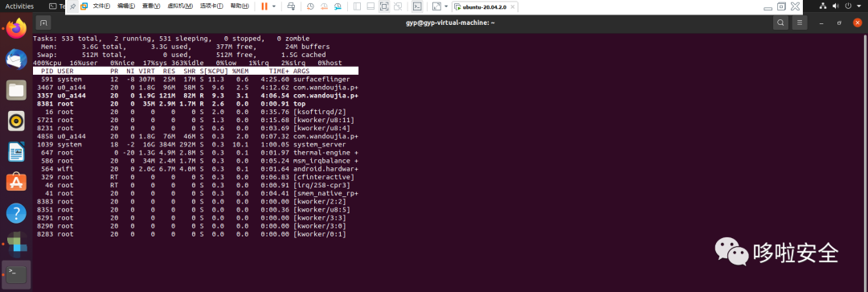The width and height of the screenshot is (868, 292).
Task: Open the 选项卡(T) menu
Action: (x=211, y=6)
